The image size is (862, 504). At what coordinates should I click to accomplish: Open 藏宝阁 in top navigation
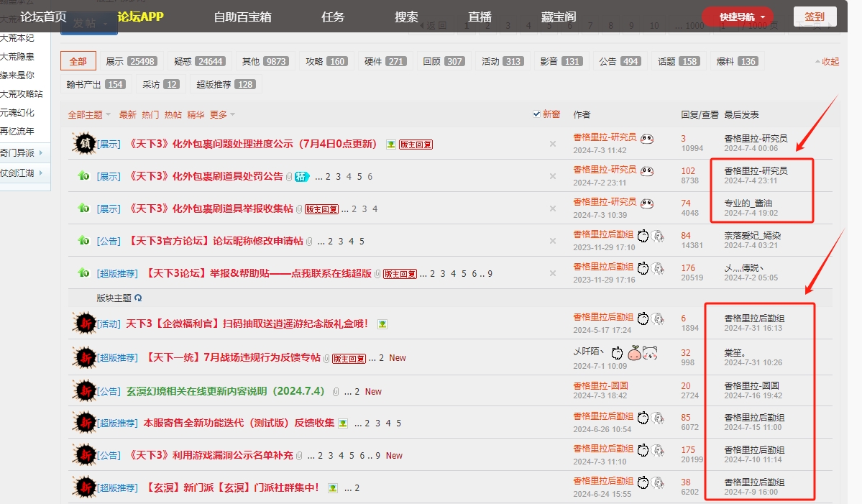(559, 17)
